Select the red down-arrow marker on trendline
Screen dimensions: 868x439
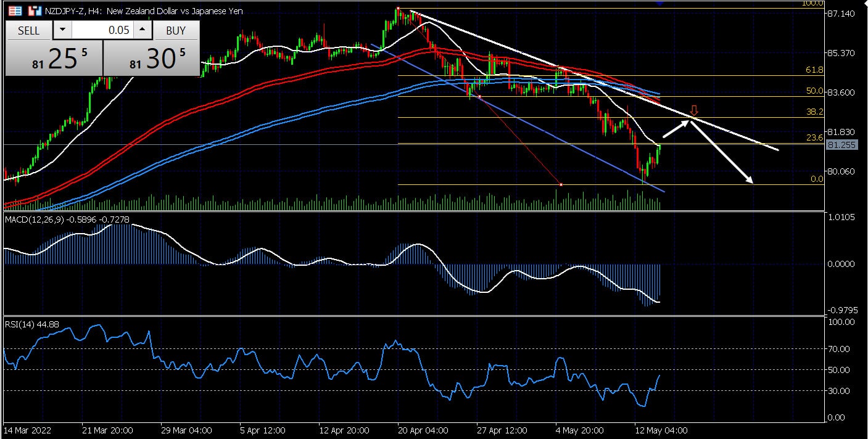[x=694, y=110]
